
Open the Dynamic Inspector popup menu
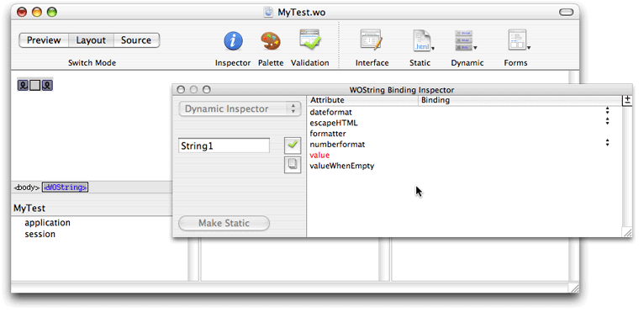(x=240, y=109)
